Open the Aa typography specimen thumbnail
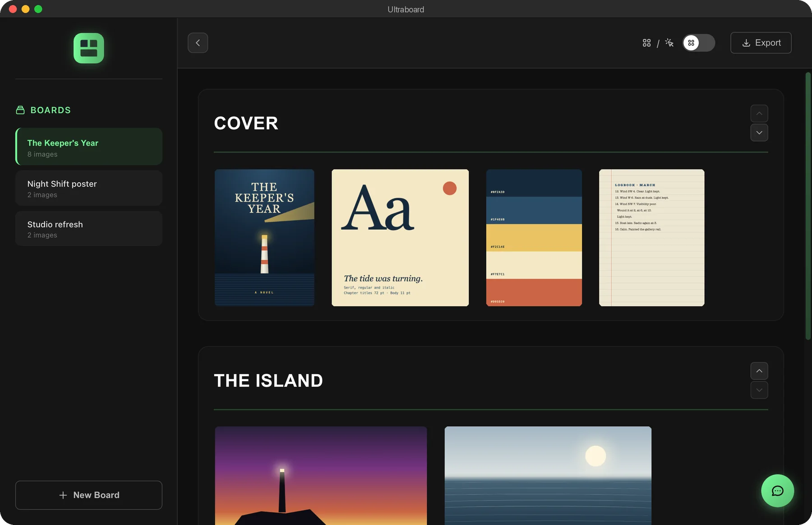The width and height of the screenshot is (812, 525). [400, 238]
